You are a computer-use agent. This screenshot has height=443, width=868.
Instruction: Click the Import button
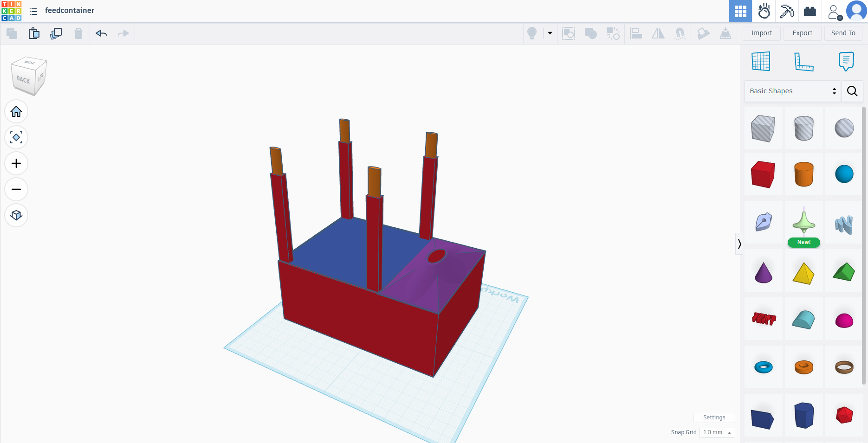(761, 33)
